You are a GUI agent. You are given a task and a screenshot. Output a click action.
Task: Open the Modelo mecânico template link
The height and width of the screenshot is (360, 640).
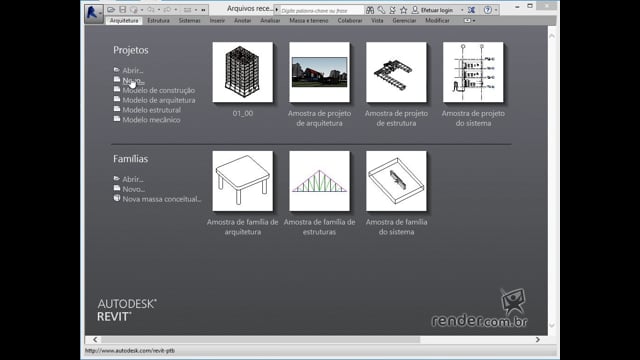click(151, 120)
